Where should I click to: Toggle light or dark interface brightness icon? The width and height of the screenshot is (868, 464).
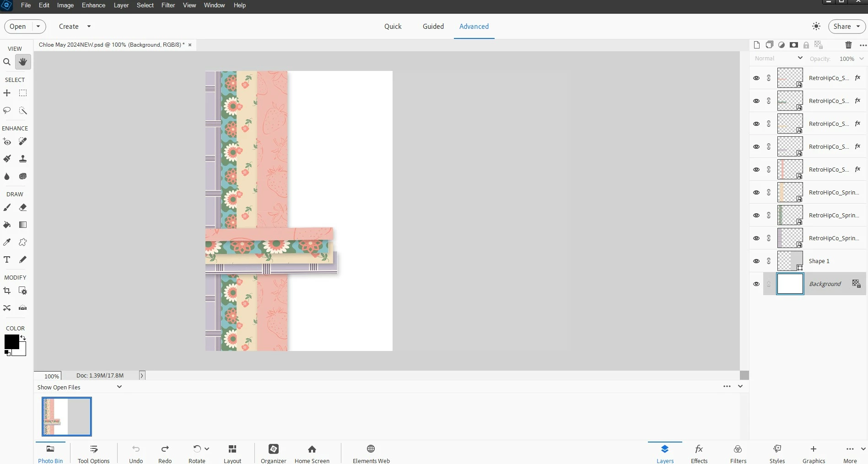816,27
